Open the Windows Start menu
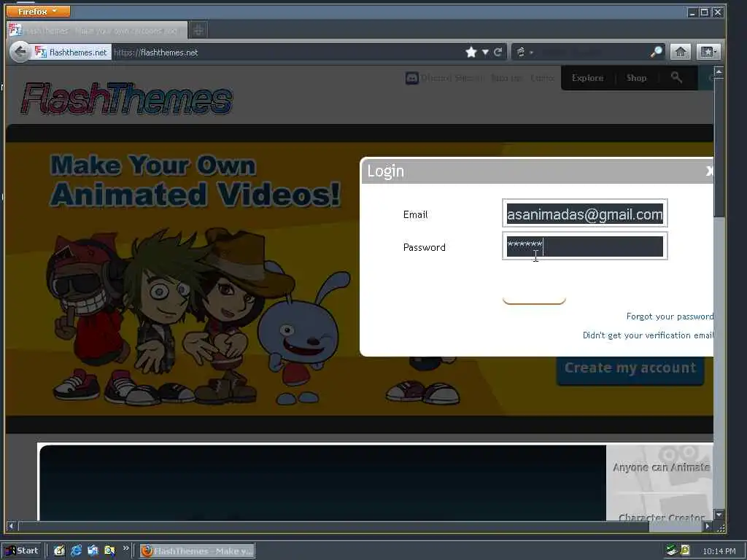This screenshot has width=747, height=560. 22,551
